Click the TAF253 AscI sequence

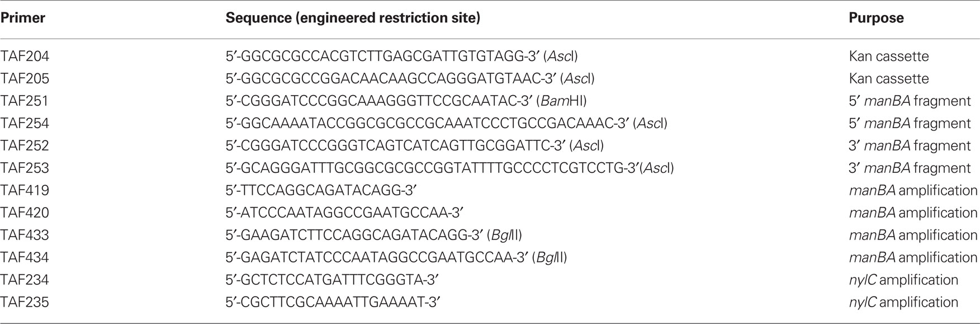point(450,168)
